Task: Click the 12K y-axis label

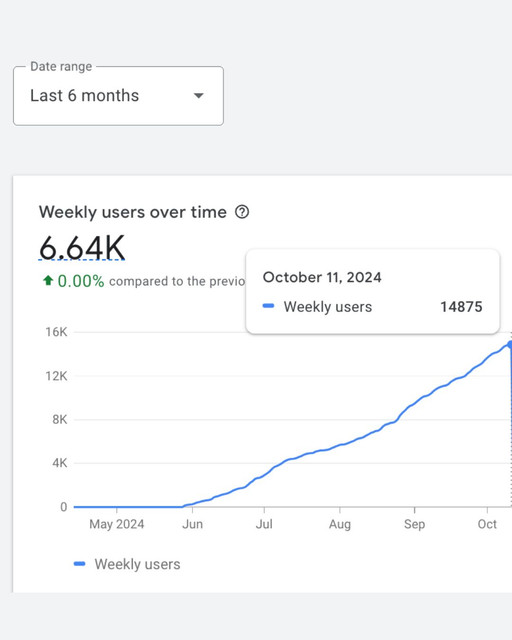Action: click(56, 376)
